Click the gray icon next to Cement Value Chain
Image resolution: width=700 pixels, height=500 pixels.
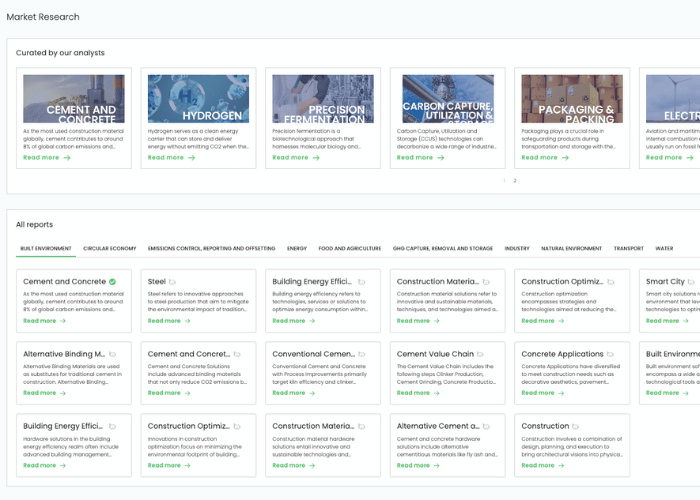480,354
